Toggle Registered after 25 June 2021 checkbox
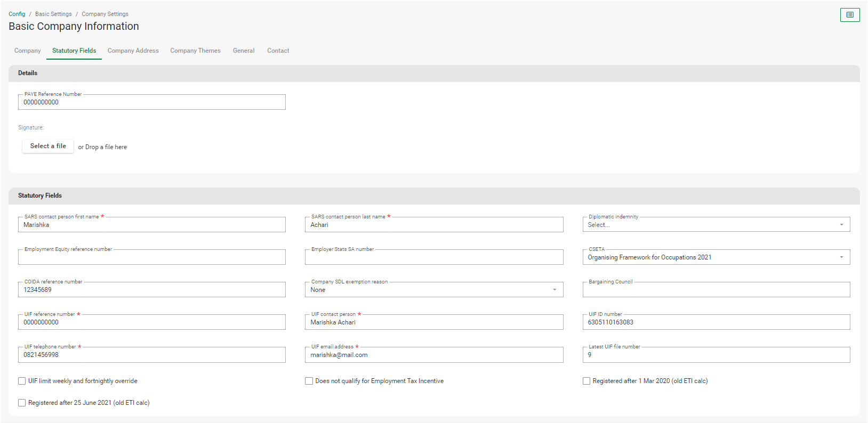This screenshot has width=868, height=423. (x=22, y=403)
